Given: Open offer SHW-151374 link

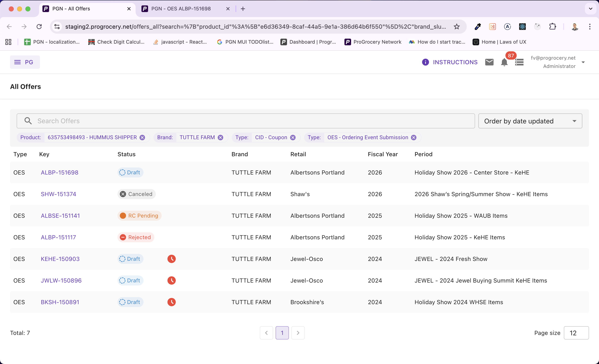Looking at the screenshot, I should (58, 194).
